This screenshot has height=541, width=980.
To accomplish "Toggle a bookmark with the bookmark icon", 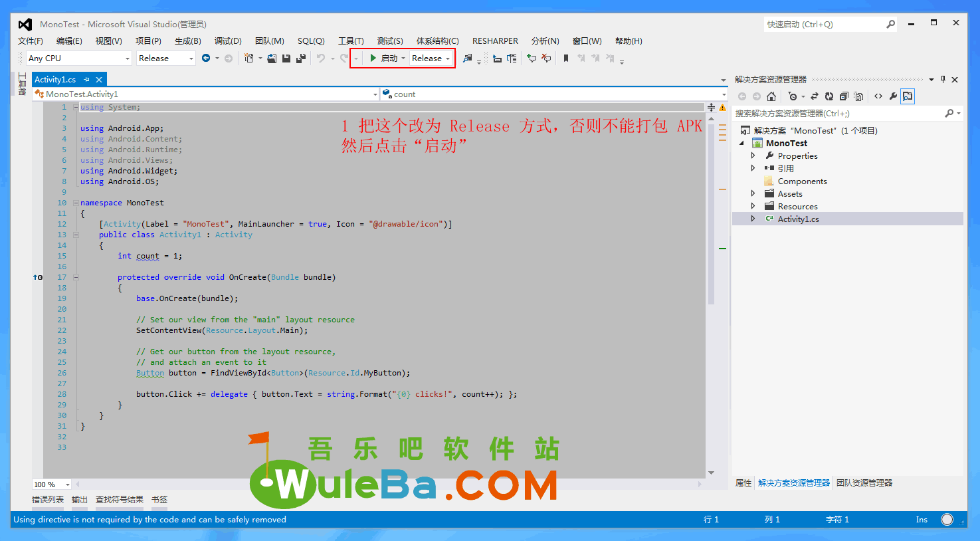I will pos(566,58).
